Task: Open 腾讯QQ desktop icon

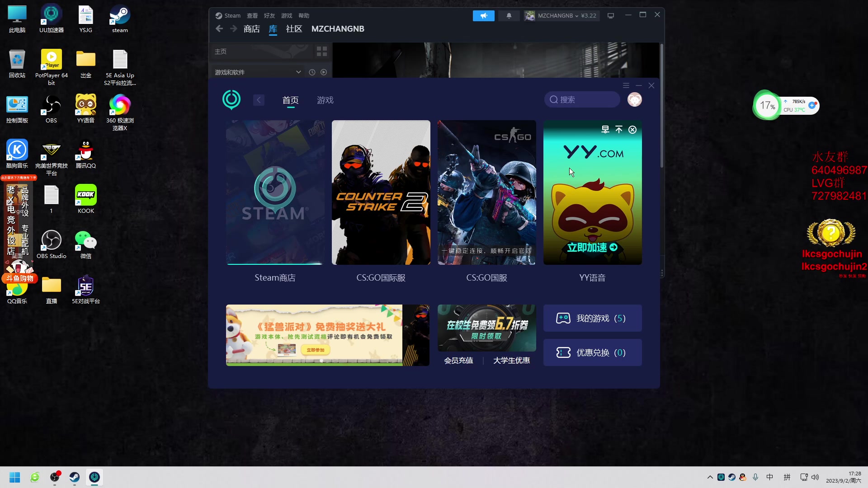Action: (x=86, y=154)
